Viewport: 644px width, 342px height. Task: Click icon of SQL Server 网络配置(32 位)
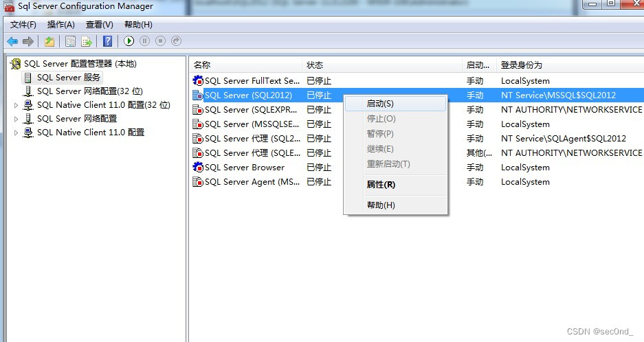pyautogui.click(x=28, y=91)
